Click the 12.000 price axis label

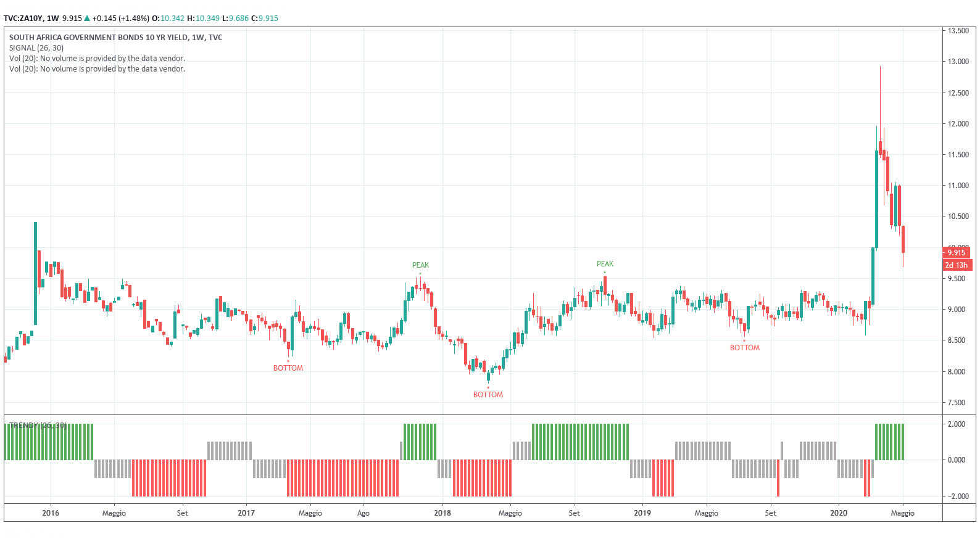pyautogui.click(x=958, y=124)
